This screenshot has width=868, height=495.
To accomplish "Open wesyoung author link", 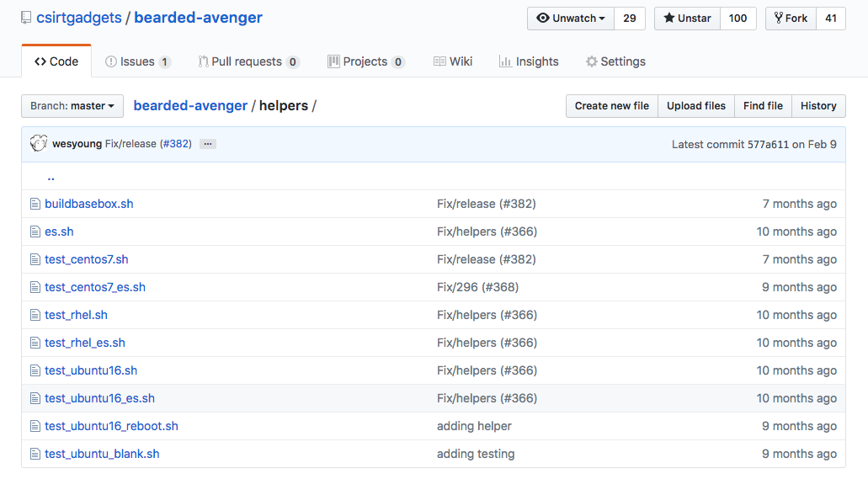I will click(x=77, y=144).
